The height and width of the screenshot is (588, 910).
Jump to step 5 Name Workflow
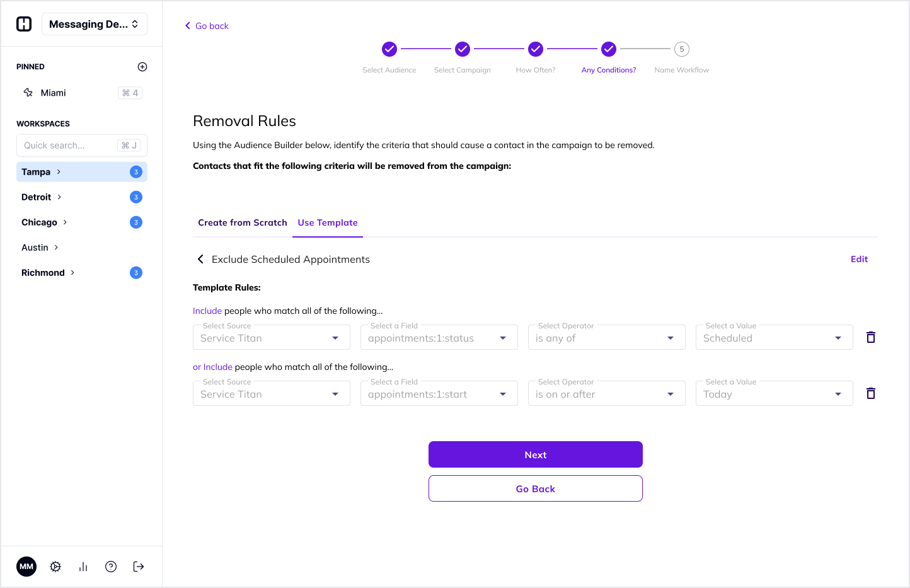click(x=681, y=49)
